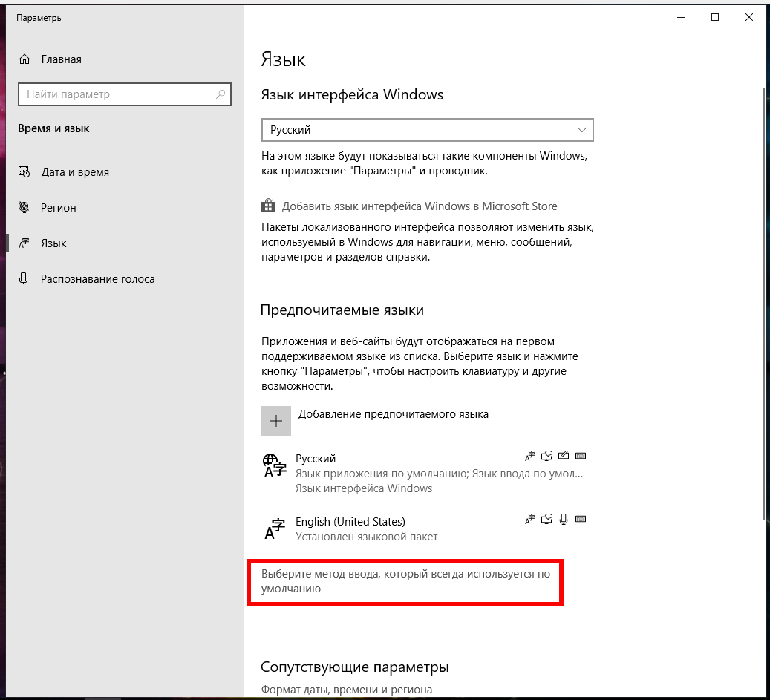Click keyboard icon in Русский row
The width and height of the screenshot is (770, 700).
pyautogui.click(x=581, y=456)
